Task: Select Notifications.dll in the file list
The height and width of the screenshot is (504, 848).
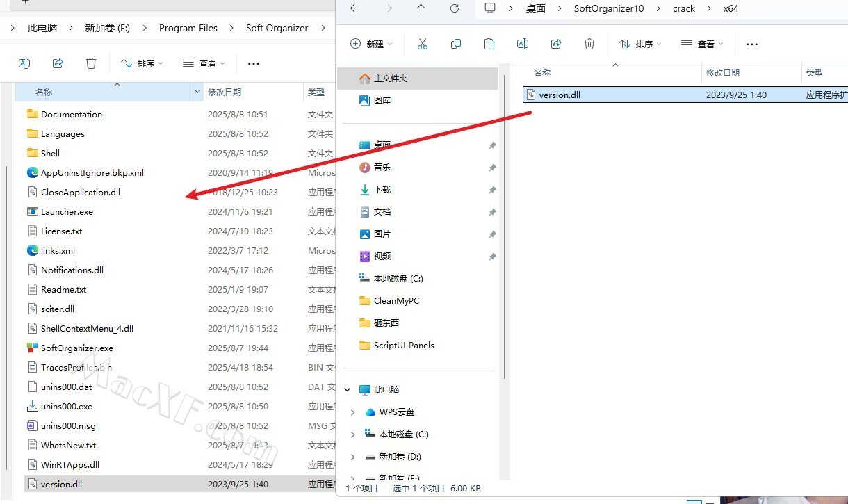Action: [72, 270]
